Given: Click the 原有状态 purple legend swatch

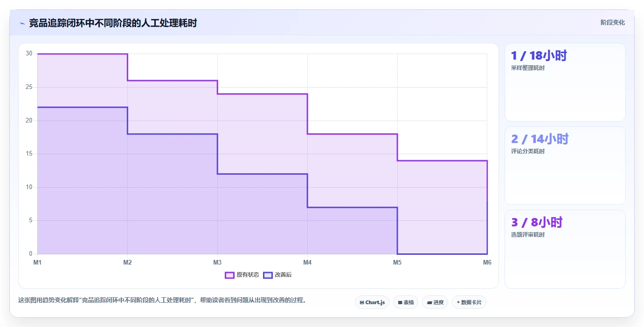Looking at the screenshot, I should click(229, 275).
